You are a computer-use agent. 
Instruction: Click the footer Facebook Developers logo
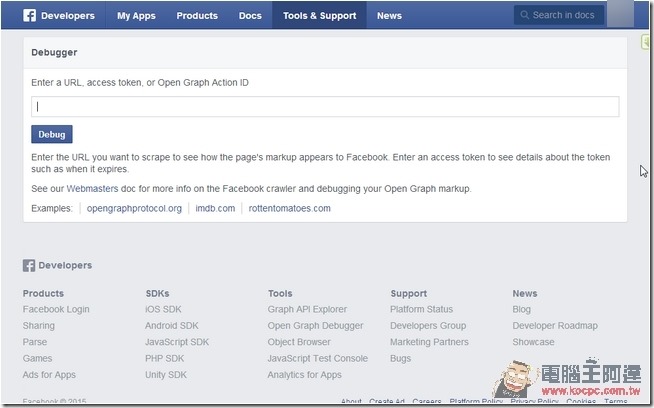(x=58, y=265)
